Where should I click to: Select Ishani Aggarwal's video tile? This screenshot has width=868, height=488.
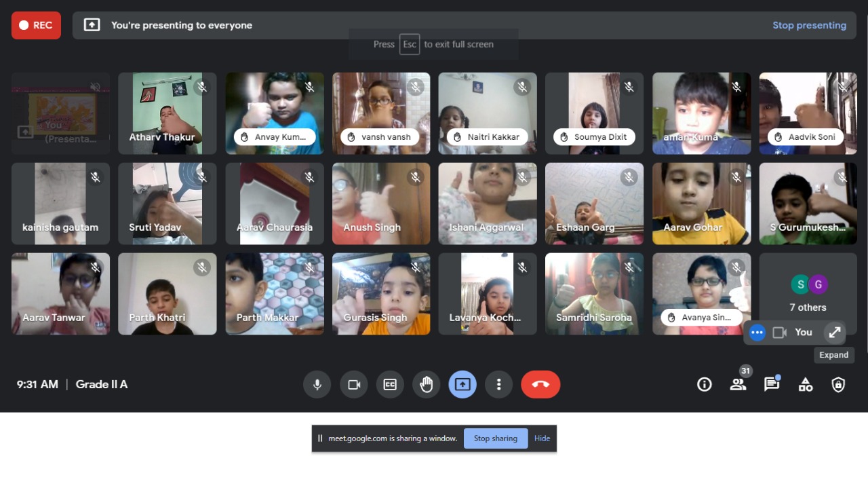[487, 204]
